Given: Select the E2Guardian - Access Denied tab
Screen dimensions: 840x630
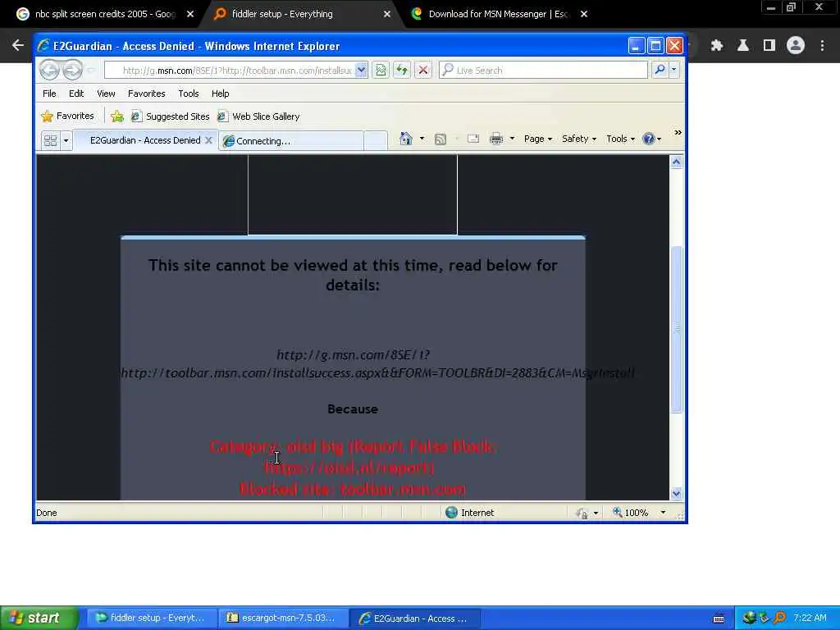Looking at the screenshot, I should 144,140.
